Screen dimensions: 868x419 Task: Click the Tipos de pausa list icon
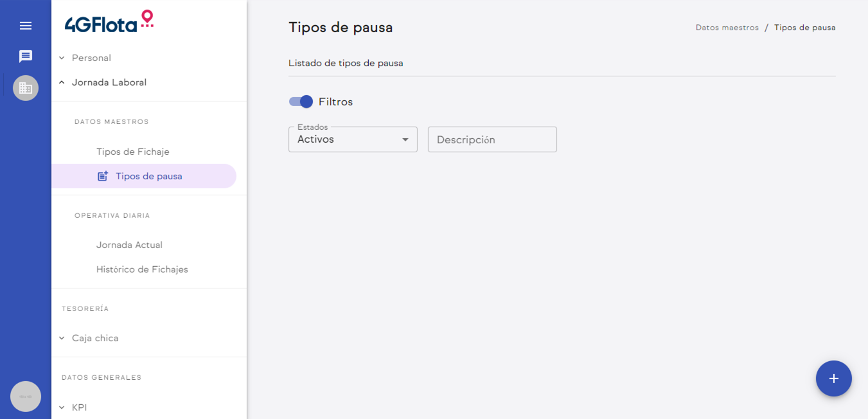(103, 176)
